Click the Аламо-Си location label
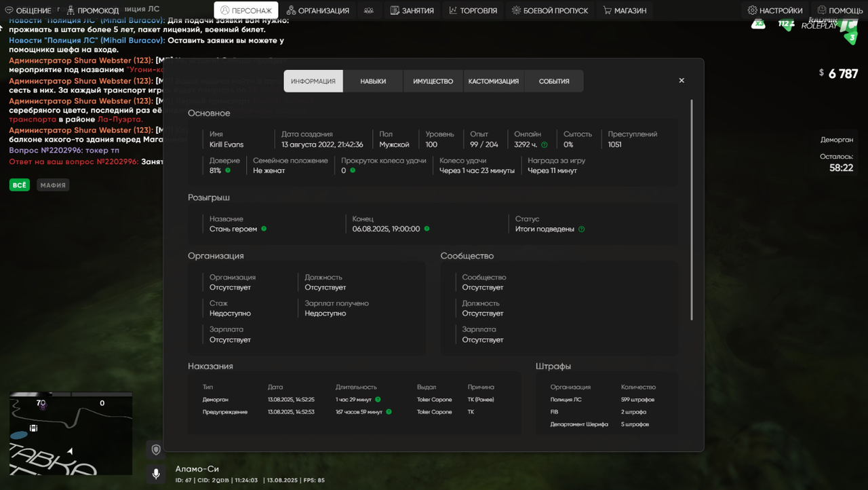 (x=197, y=469)
